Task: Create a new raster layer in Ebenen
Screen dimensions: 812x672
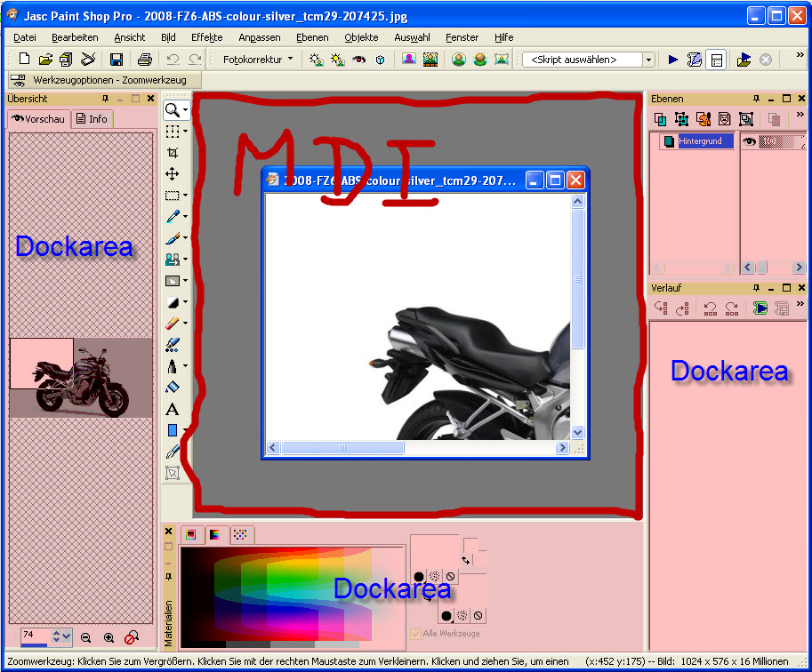Action: (660, 119)
